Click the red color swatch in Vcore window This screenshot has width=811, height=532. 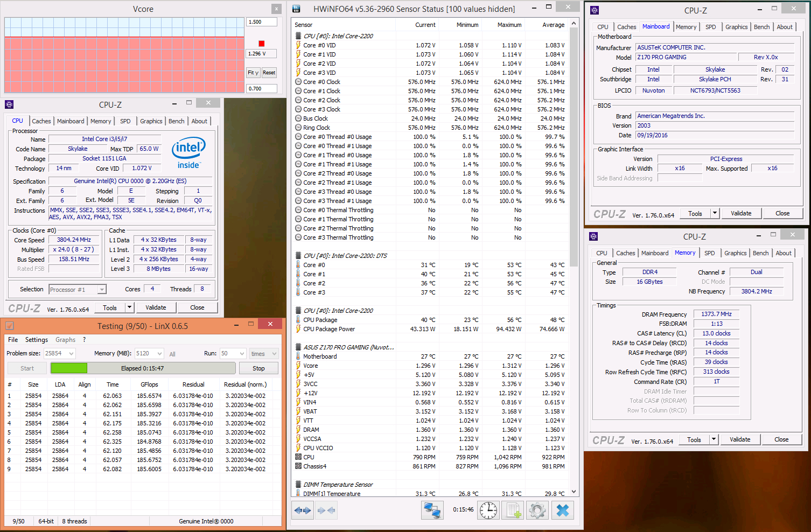pyautogui.click(x=262, y=44)
